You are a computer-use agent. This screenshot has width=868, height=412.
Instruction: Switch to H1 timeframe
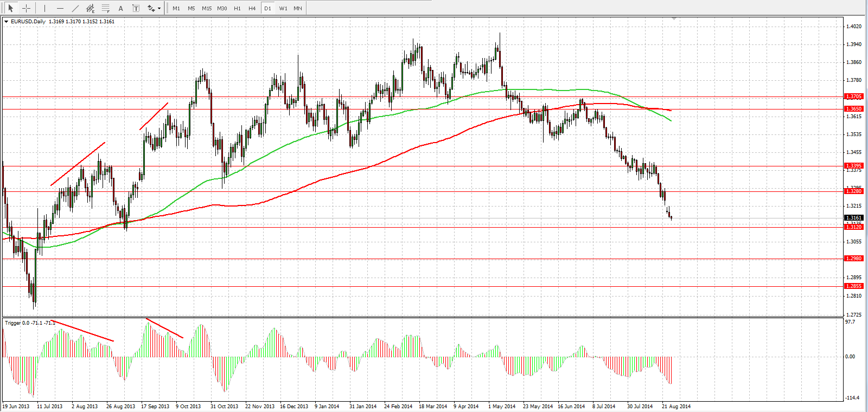click(237, 8)
